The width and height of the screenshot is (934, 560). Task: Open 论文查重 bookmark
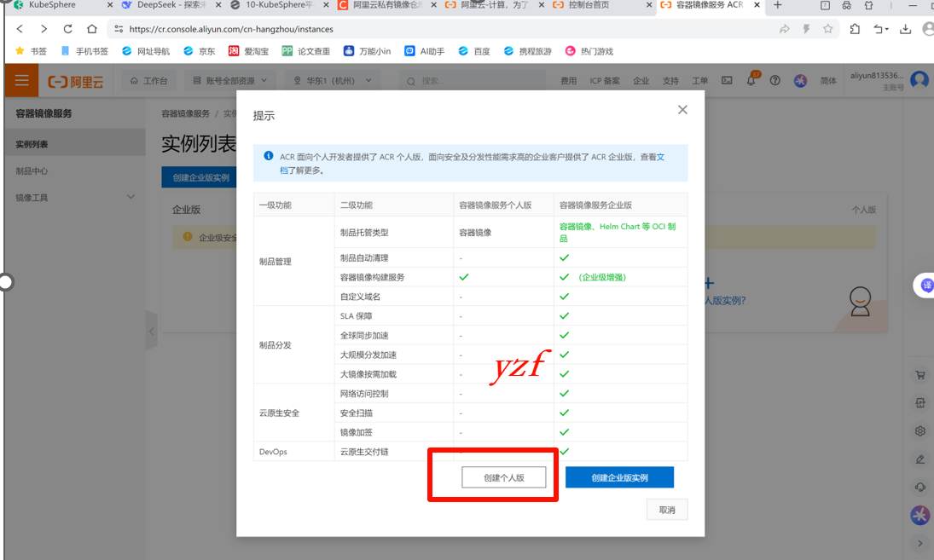[306, 51]
